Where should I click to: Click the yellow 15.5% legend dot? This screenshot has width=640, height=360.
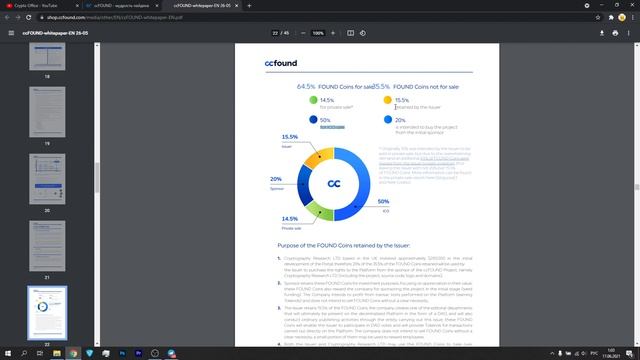[387, 100]
